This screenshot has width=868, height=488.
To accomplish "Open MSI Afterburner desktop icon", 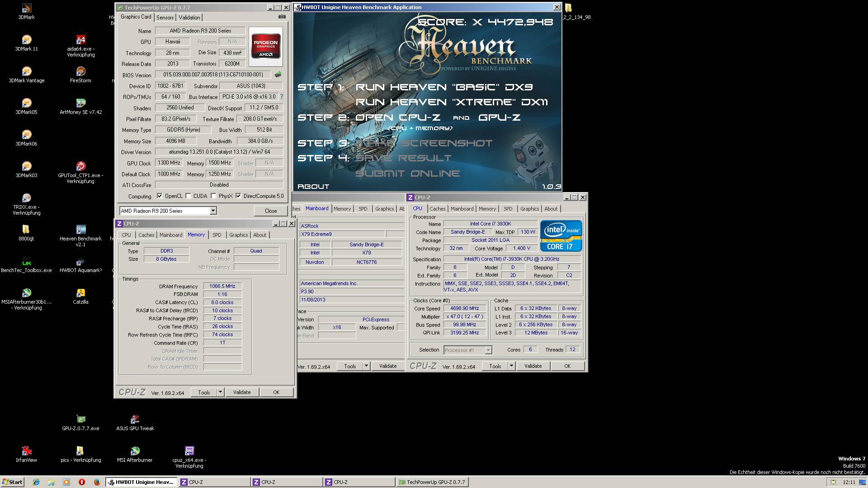I will click(135, 454).
